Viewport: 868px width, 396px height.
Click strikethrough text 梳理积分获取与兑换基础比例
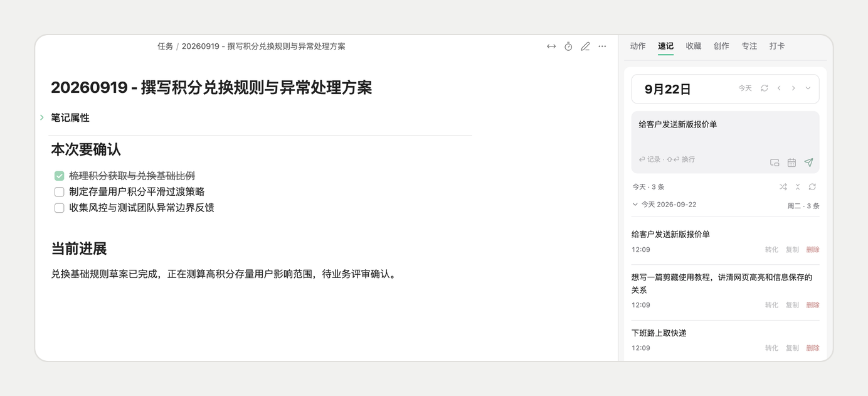[x=132, y=176]
